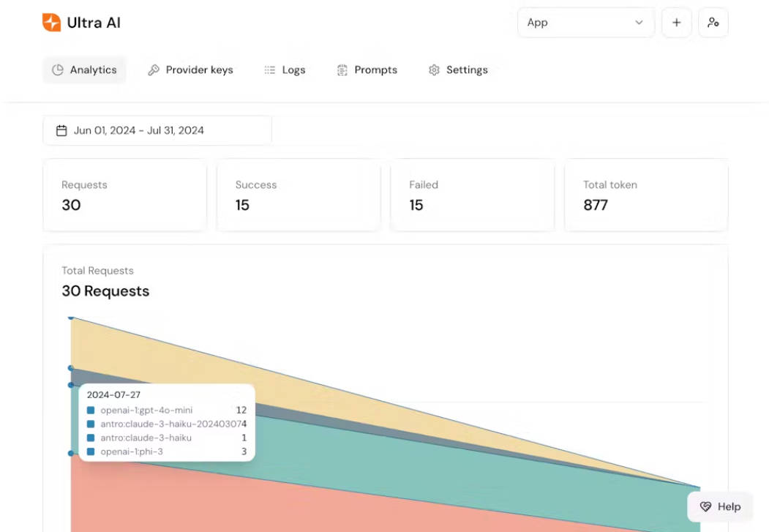Click the plus icon to add app

pyautogui.click(x=676, y=23)
